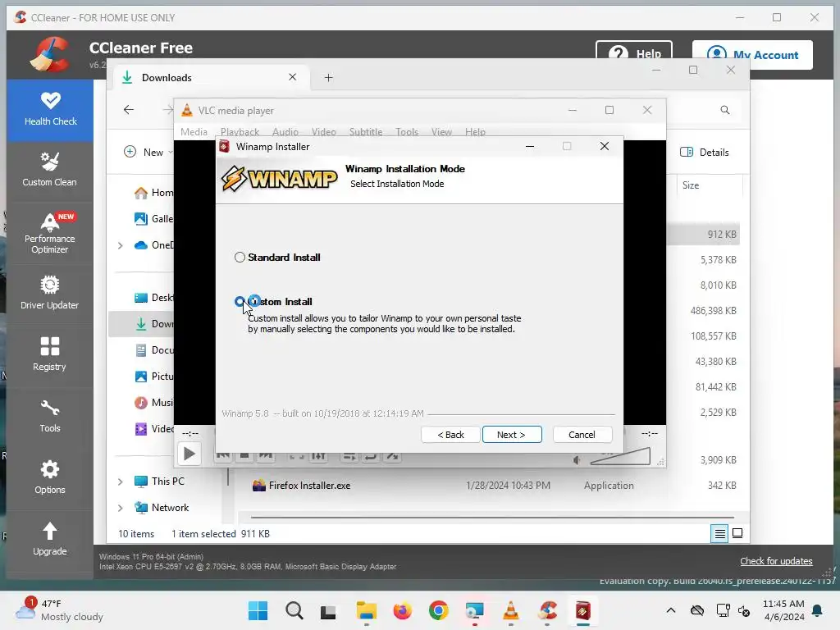Click the File Explorer search icon
Viewport: 840px width, 630px height.
725,110
